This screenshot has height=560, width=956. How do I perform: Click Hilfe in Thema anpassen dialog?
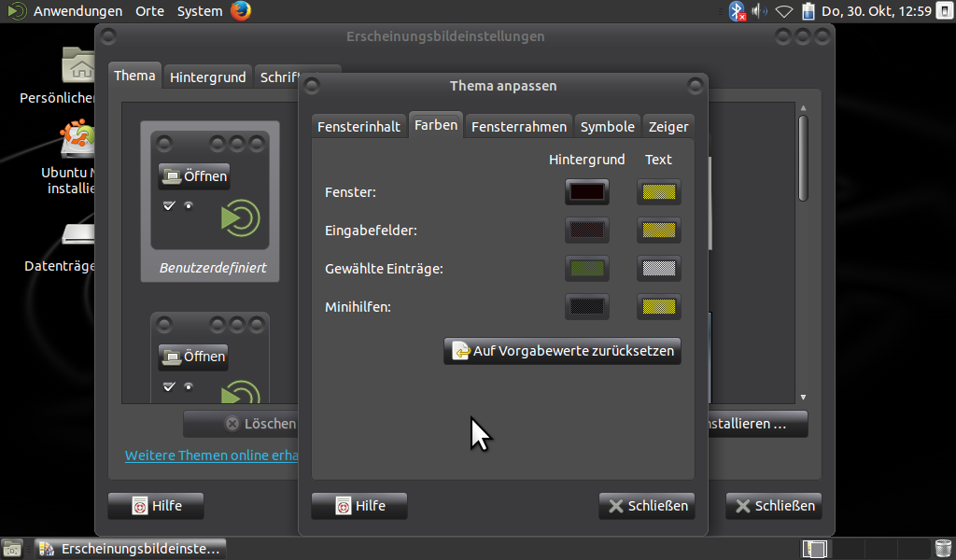359,506
